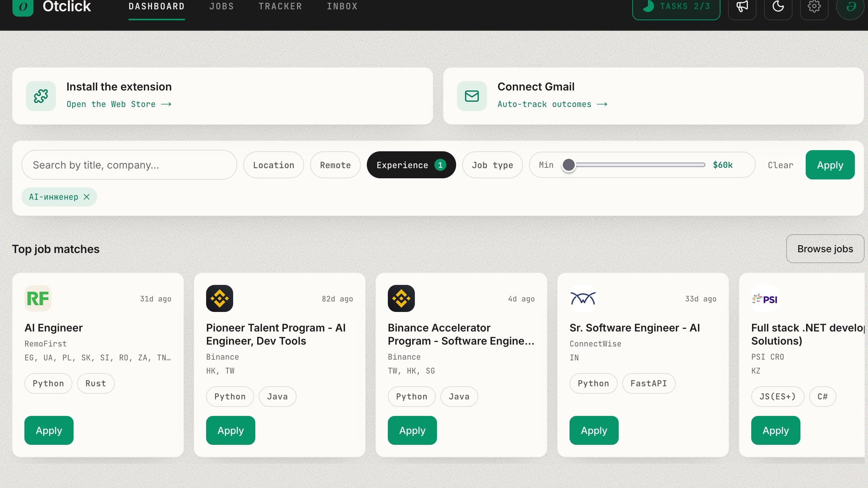868x488 pixels.
Task: Open Sr. Software Engineer - AI title
Action: [x=634, y=328]
